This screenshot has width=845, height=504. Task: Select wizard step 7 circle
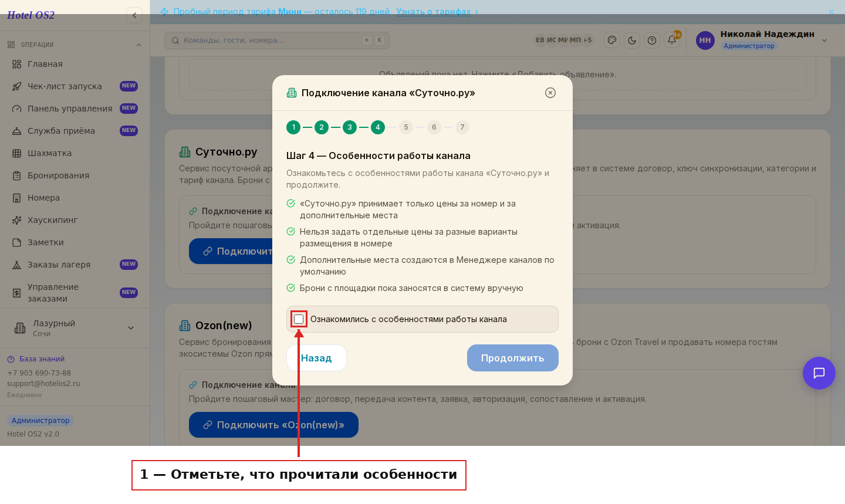point(462,127)
